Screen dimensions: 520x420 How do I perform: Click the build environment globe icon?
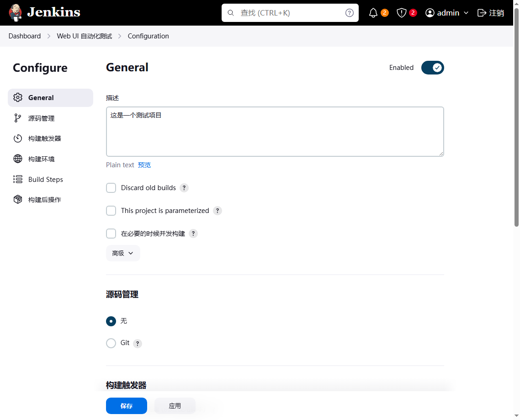(x=18, y=159)
